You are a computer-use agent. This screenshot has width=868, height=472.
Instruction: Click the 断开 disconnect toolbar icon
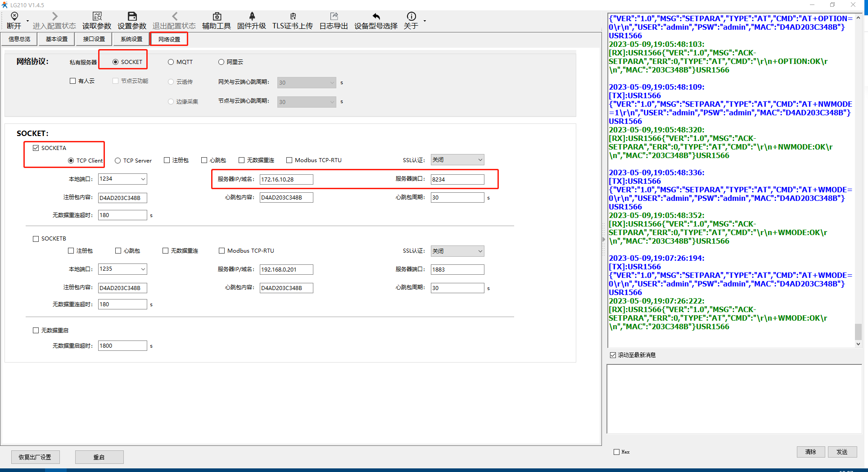click(x=14, y=17)
